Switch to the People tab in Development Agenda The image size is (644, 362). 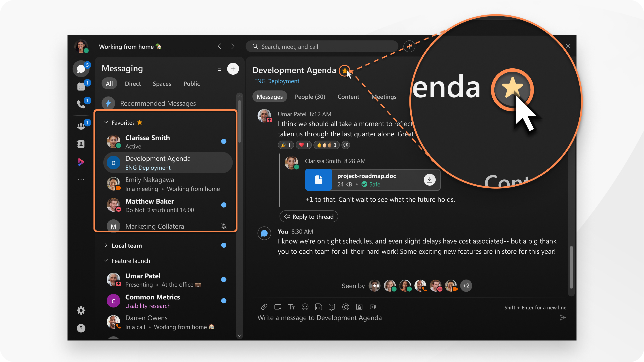click(x=310, y=96)
